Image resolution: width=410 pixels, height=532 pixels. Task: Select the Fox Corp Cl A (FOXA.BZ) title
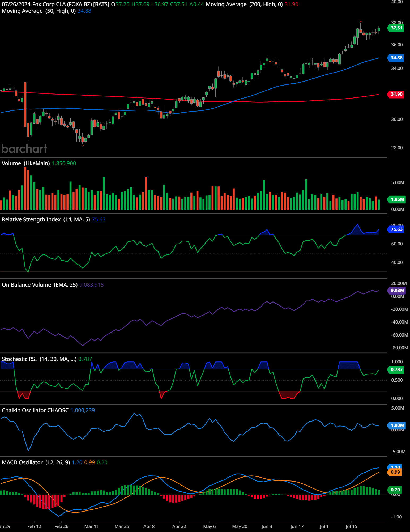tap(62, 4)
